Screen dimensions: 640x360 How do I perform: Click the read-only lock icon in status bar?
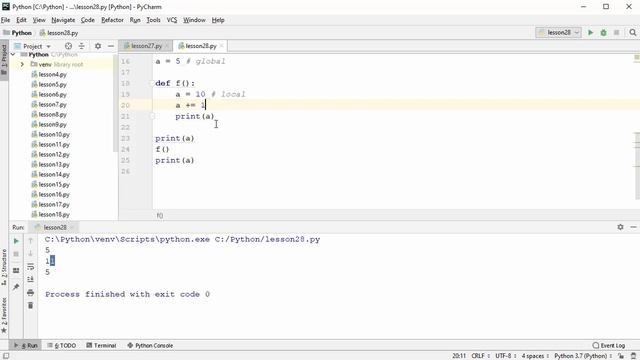(621, 356)
